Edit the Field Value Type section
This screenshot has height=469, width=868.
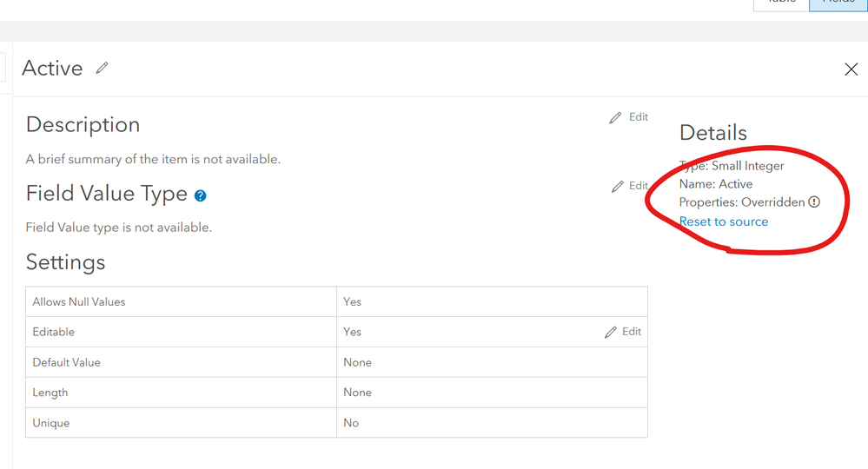(x=630, y=186)
